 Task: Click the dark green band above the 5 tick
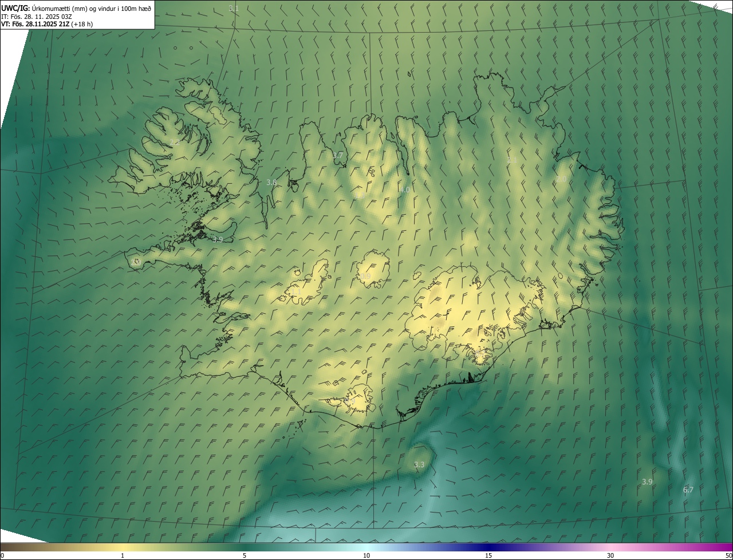click(x=245, y=547)
